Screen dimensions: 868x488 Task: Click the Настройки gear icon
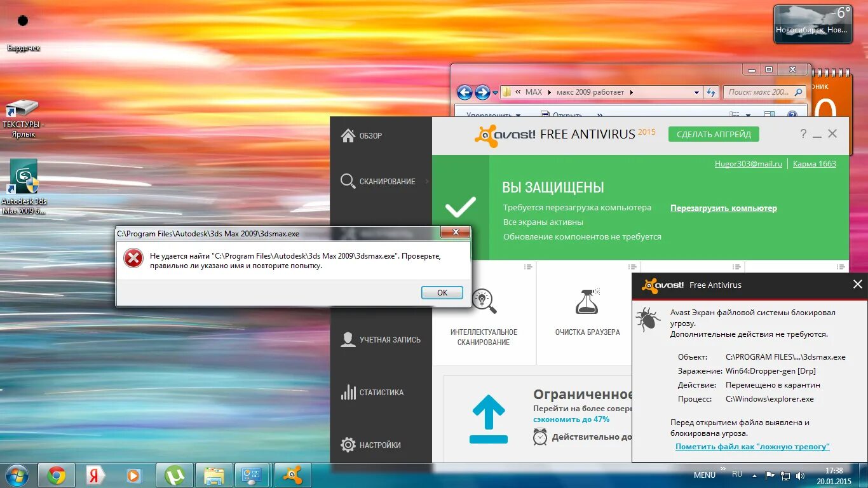click(348, 445)
